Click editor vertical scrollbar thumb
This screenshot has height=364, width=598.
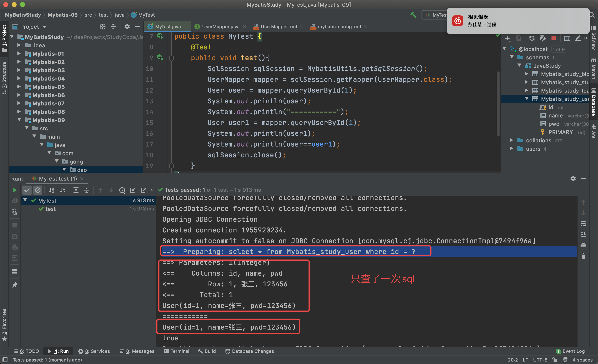point(498,104)
